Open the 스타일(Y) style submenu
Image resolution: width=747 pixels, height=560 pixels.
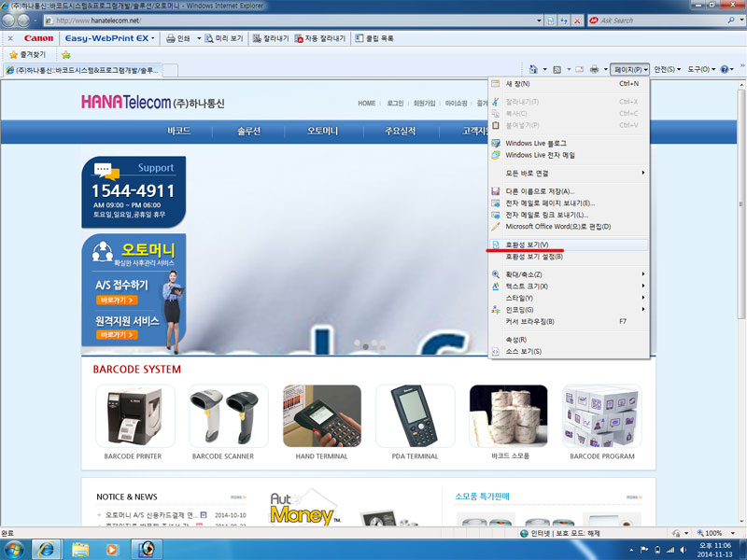click(x=570, y=298)
